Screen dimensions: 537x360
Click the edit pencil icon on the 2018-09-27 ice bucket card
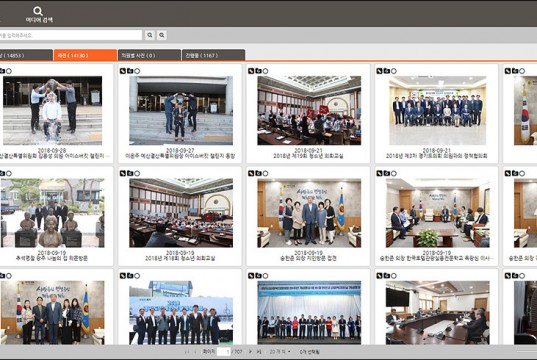[123, 71]
